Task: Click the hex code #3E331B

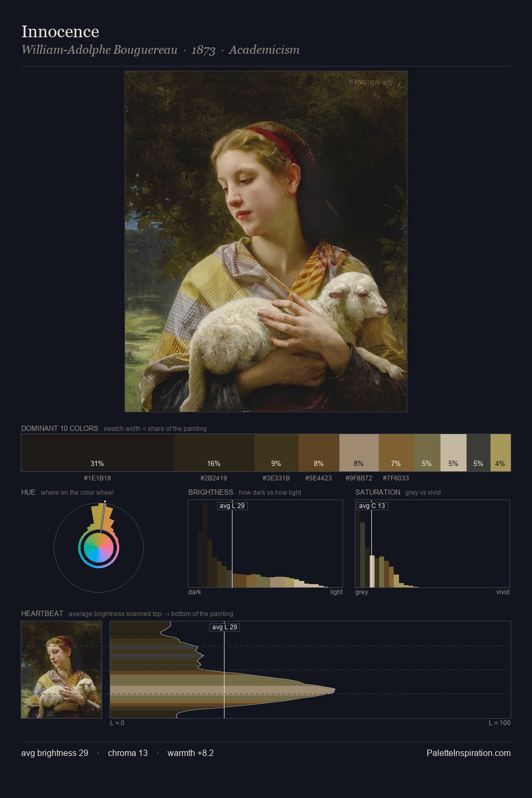Action: (x=276, y=478)
